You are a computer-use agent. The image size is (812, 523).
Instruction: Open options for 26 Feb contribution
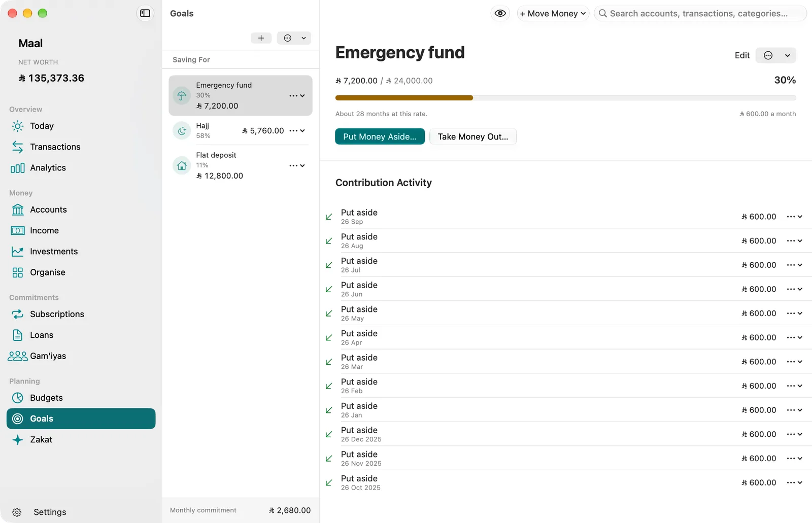[x=794, y=386]
